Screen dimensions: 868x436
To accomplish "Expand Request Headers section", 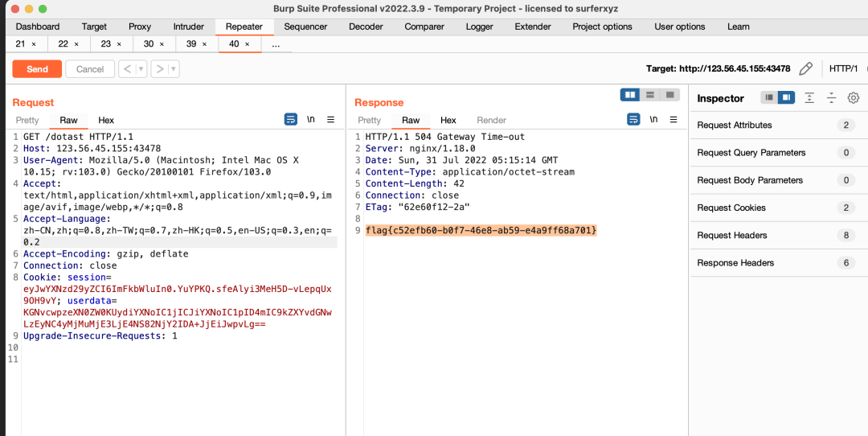I will pos(779,236).
